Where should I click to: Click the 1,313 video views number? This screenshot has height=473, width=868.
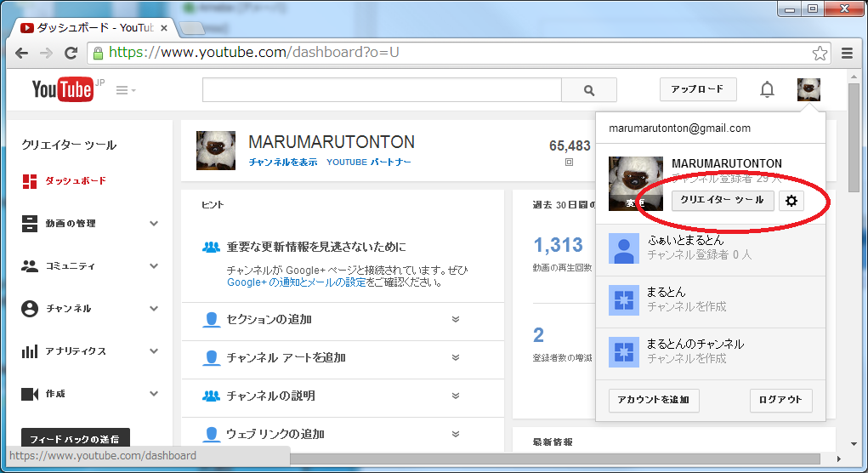(x=558, y=245)
